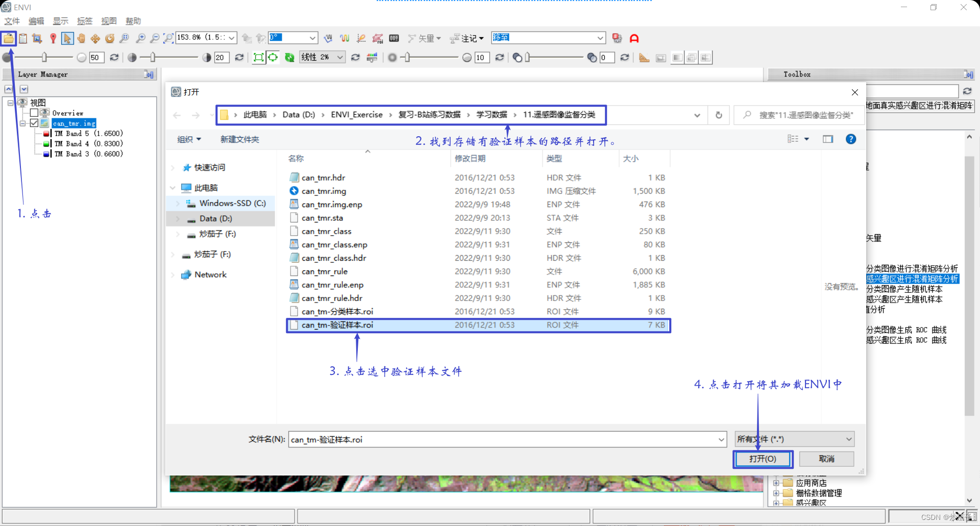Click the red A Feature Counting icon
980x526 pixels.
point(634,38)
